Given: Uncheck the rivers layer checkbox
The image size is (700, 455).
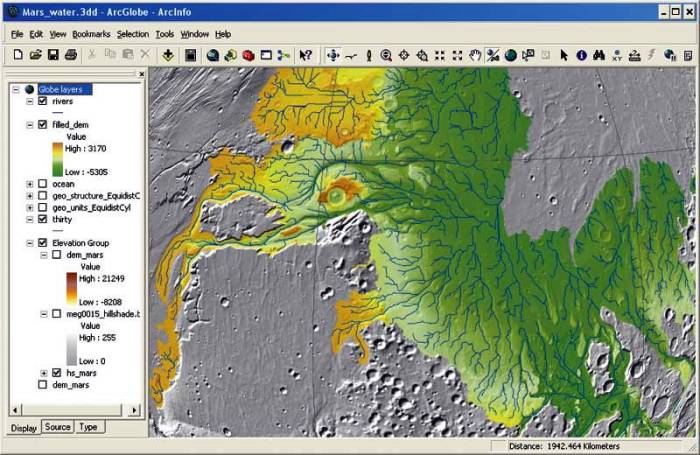Looking at the screenshot, I should (42, 101).
